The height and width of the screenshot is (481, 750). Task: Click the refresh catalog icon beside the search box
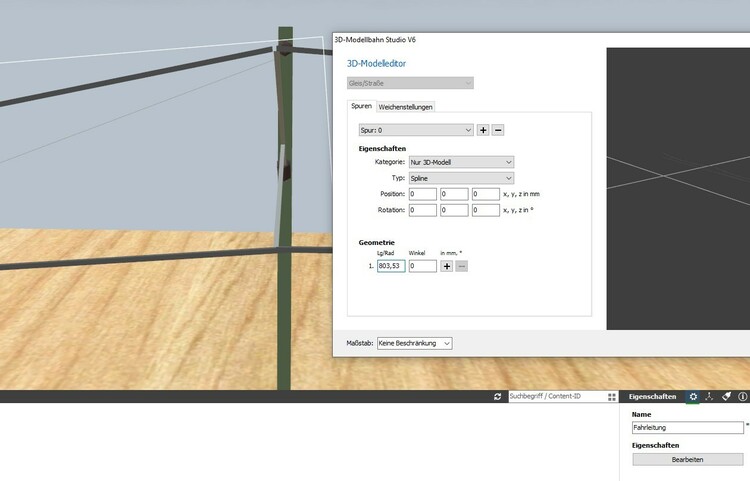pos(497,396)
